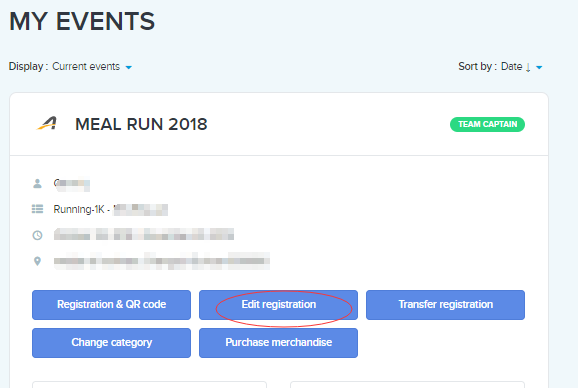Click the Edit registration button
Viewport: 578px width, 388px height.
point(278,305)
